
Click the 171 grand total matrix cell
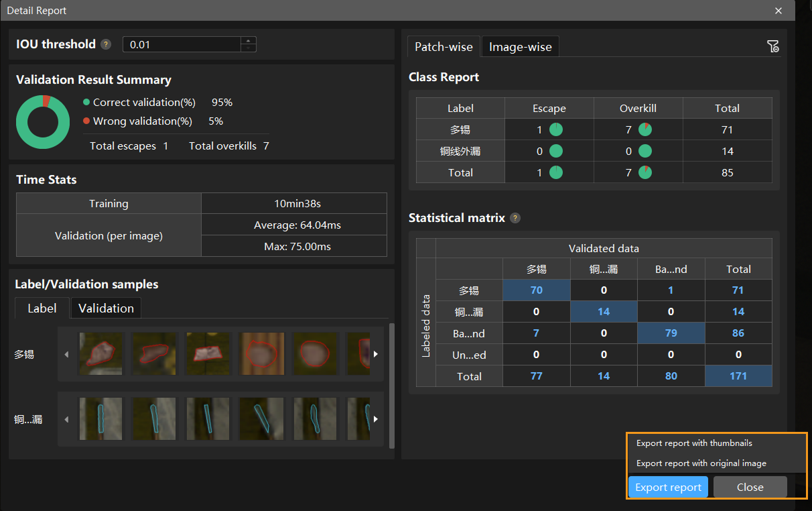738,376
